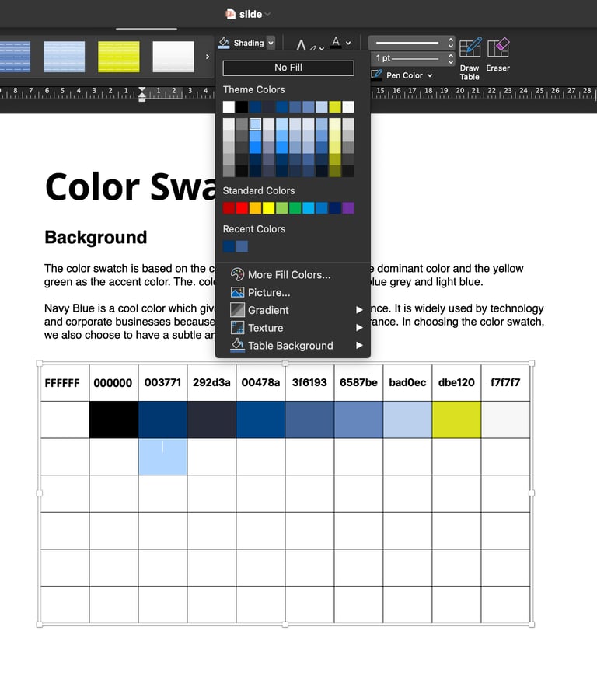Screen dimensions: 597x700
Task: Click the Pen Color pen icon
Action: 376,75
